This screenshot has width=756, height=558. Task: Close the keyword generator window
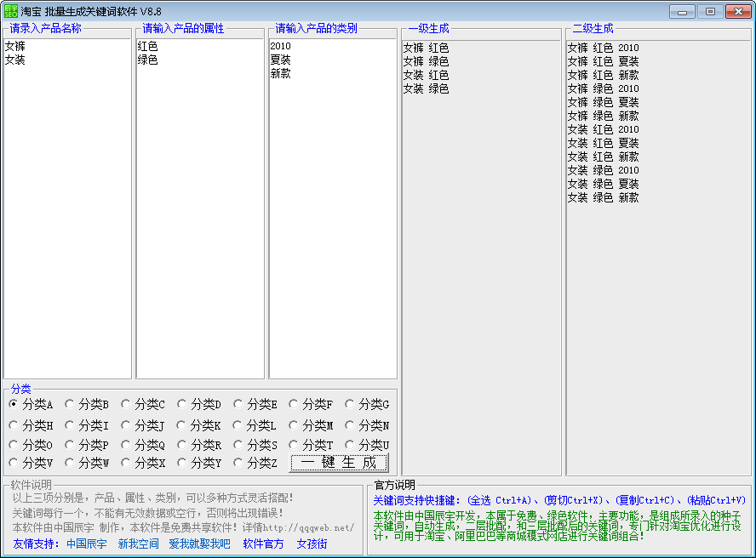[x=738, y=12]
